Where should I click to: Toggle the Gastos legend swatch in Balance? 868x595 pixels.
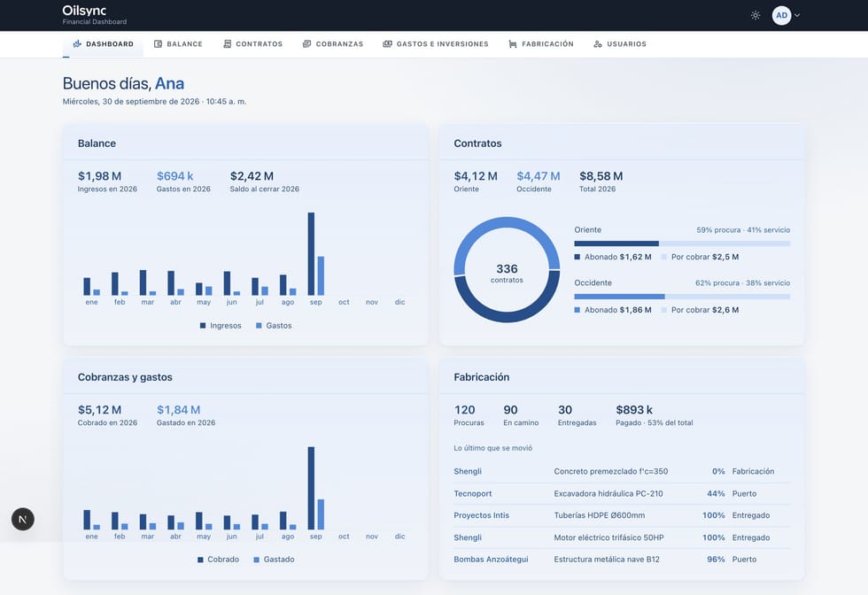pyautogui.click(x=259, y=326)
